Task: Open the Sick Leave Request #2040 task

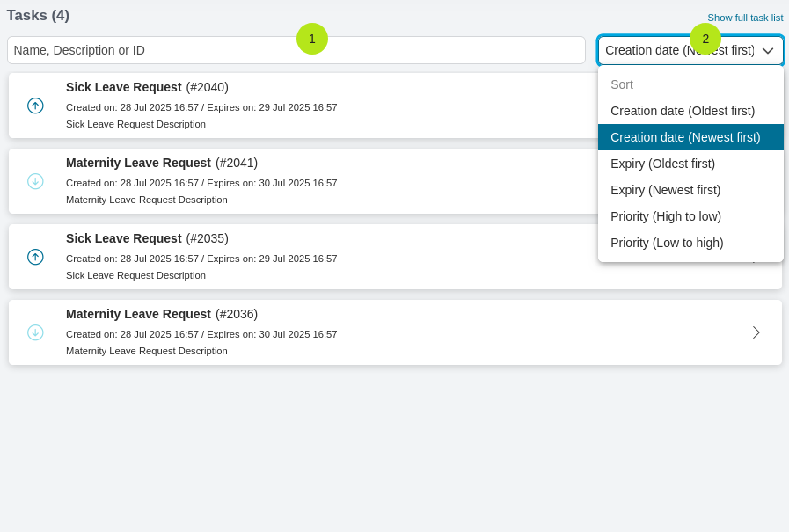Action: pyautogui.click(x=147, y=87)
